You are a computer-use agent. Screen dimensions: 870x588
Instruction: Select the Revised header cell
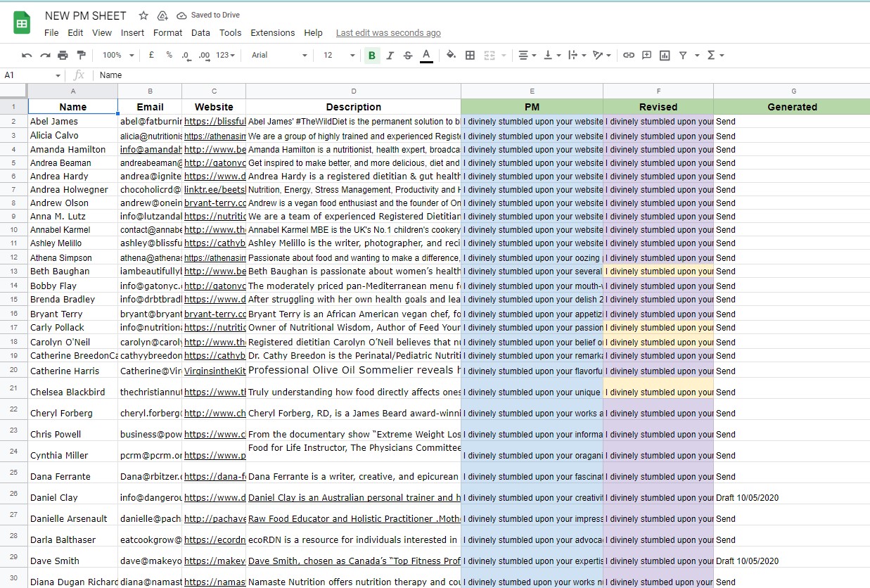point(658,107)
